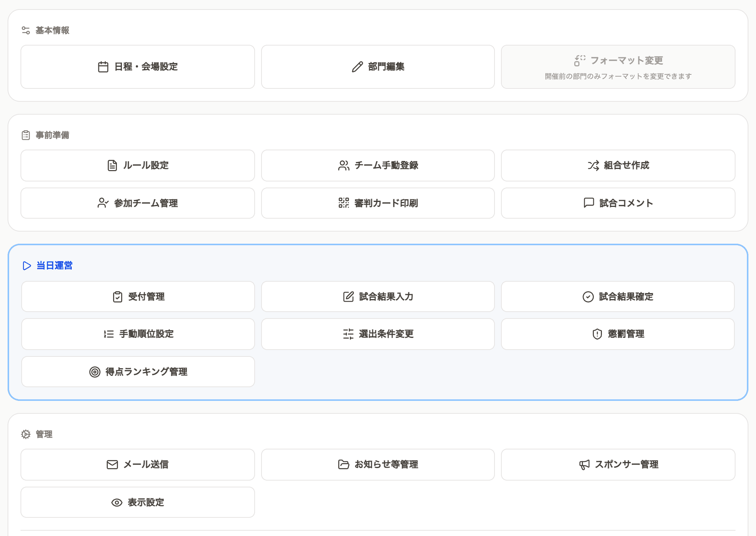
Task: Click the edit icon on 試合結果入力
Action: (x=348, y=297)
